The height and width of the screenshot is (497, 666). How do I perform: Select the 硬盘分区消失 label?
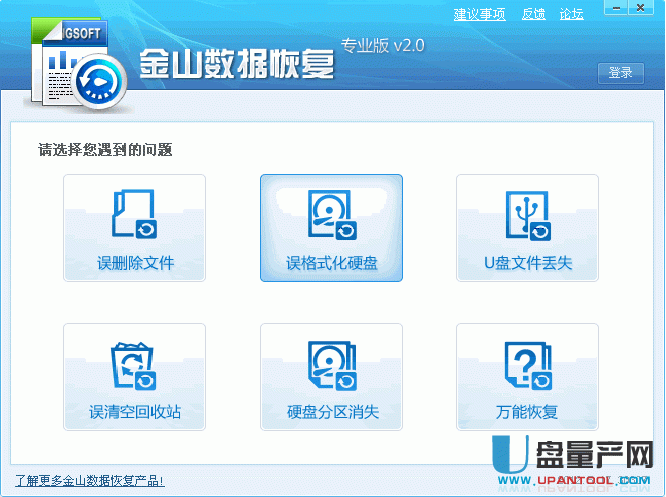pyautogui.click(x=331, y=412)
